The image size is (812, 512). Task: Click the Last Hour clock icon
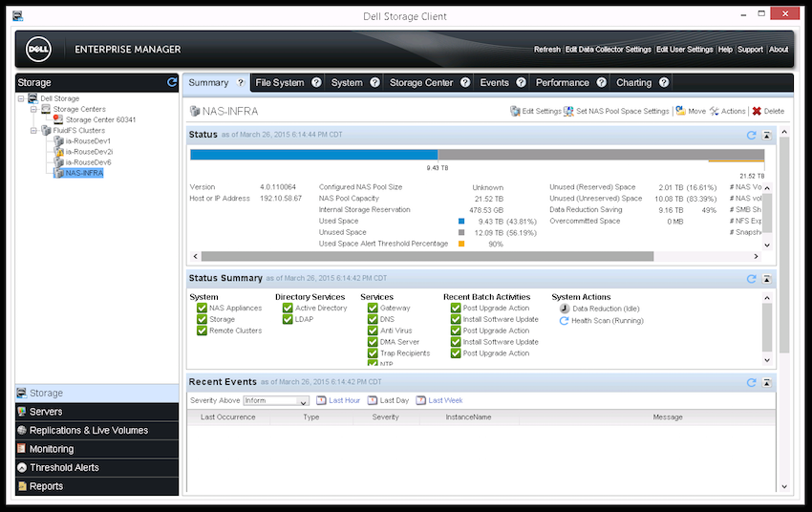(x=321, y=400)
